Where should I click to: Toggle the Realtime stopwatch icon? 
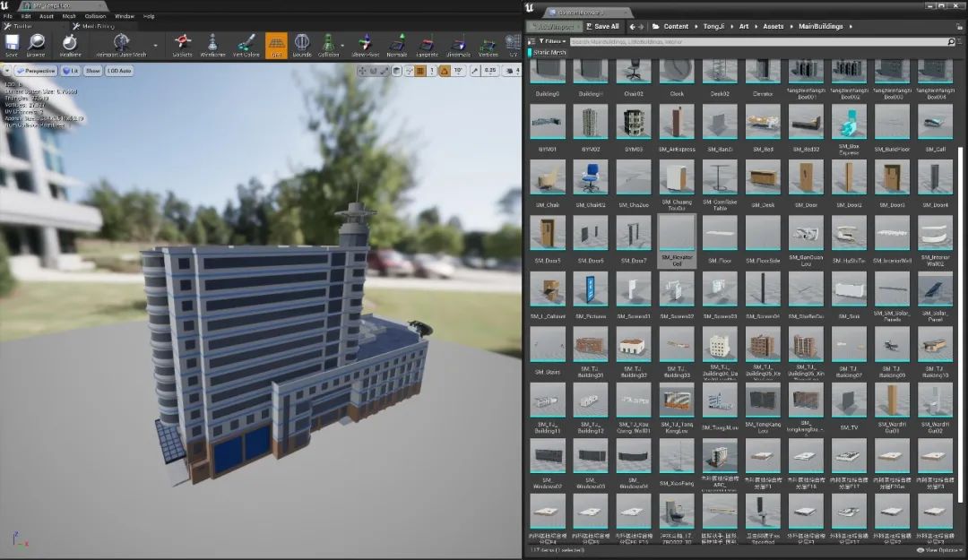coord(70,45)
